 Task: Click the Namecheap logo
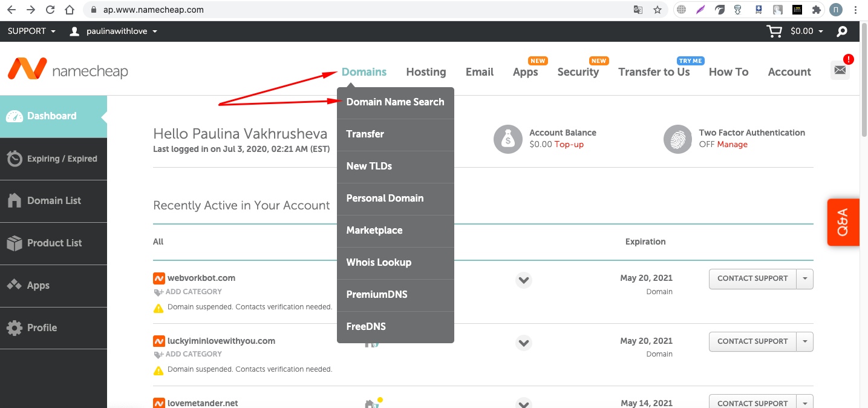(68, 70)
